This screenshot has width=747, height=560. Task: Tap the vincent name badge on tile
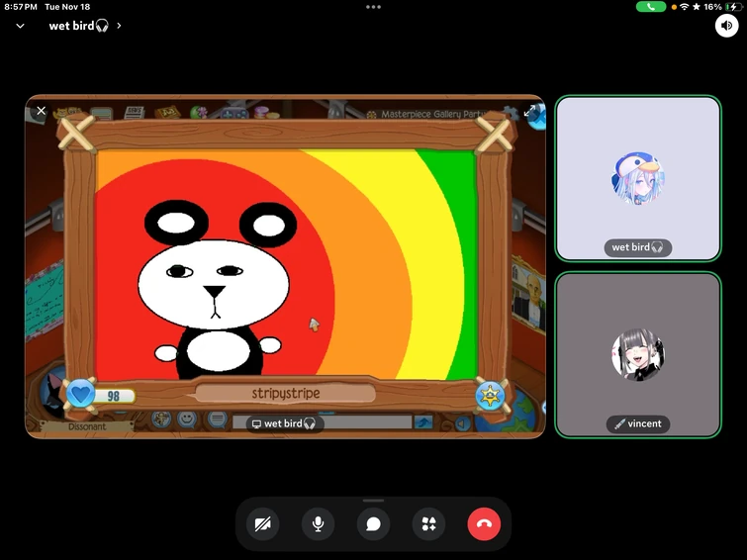coord(638,423)
